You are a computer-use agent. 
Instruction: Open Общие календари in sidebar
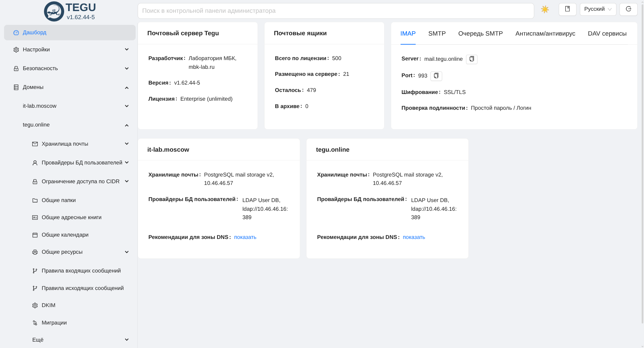[x=65, y=235]
